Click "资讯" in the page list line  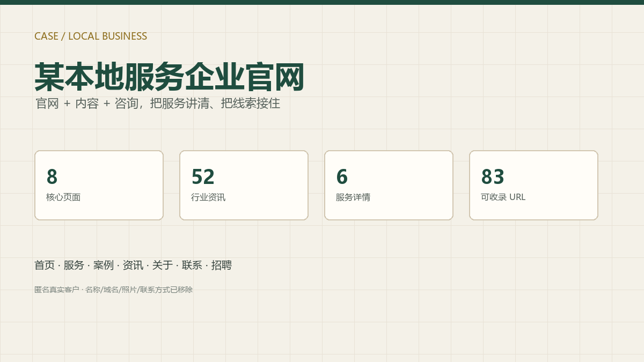[133, 265]
